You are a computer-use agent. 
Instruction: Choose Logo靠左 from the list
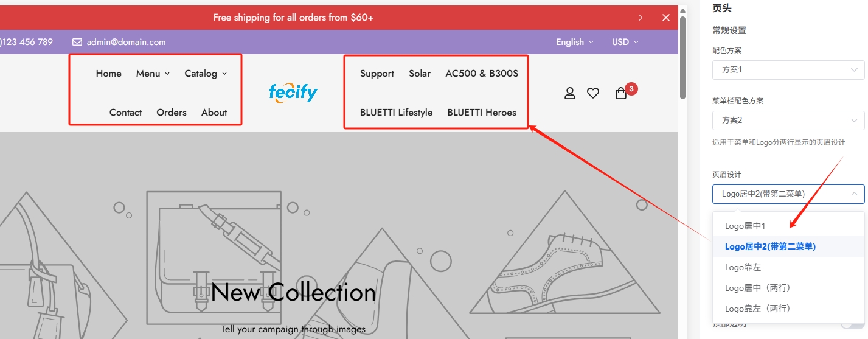pyautogui.click(x=743, y=267)
